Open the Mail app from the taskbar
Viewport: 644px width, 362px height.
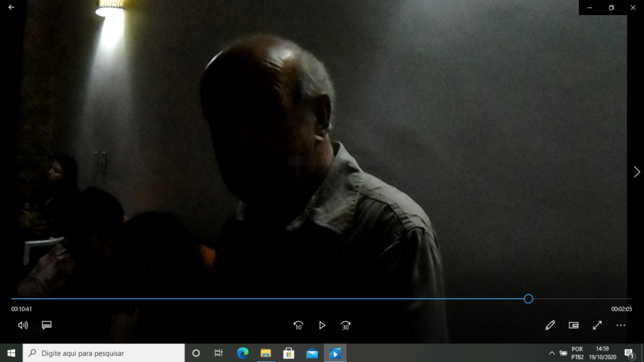point(312,353)
